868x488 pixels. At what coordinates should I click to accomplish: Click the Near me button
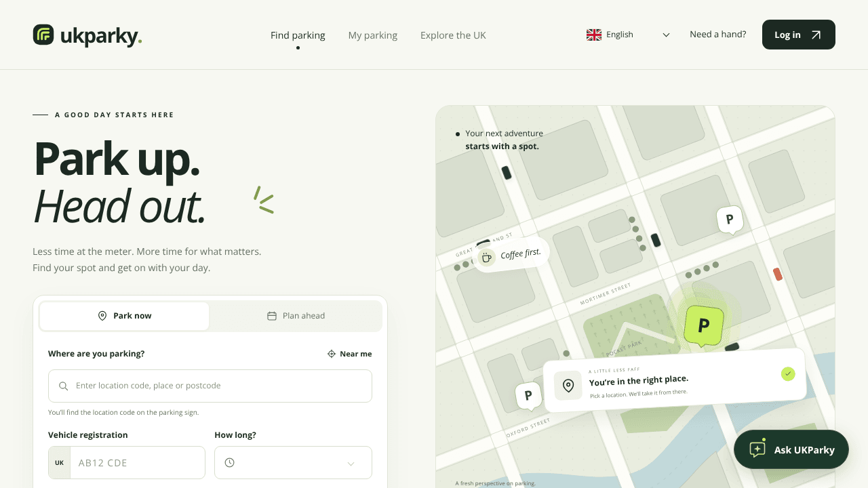[x=350, y=354]
